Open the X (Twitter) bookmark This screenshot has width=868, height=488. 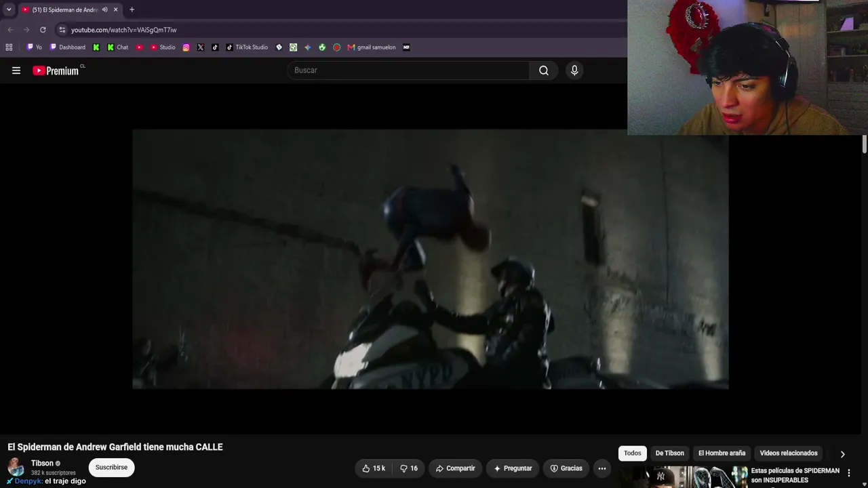[201, 47]
